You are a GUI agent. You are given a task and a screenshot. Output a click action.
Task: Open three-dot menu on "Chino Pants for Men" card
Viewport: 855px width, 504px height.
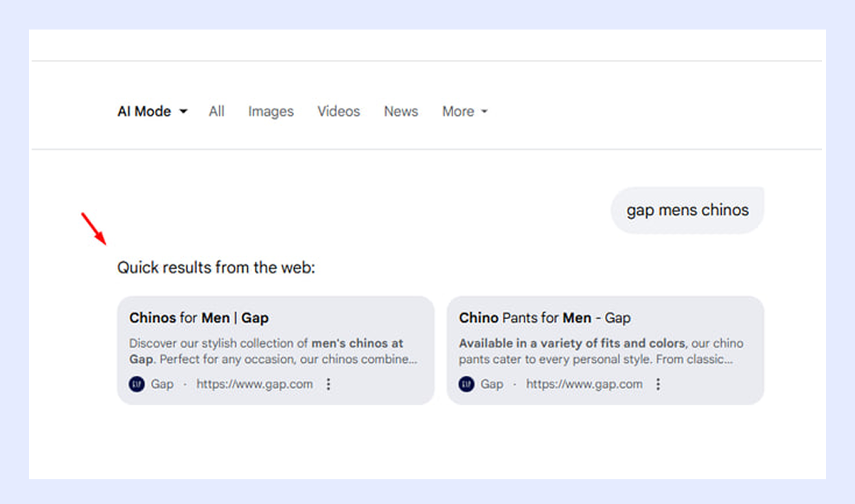pos(658,385)
